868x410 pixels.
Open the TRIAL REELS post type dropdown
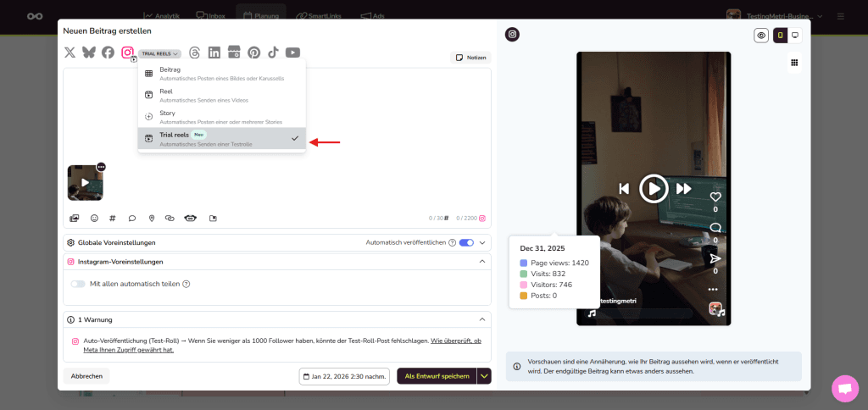(x=159, y=53)
